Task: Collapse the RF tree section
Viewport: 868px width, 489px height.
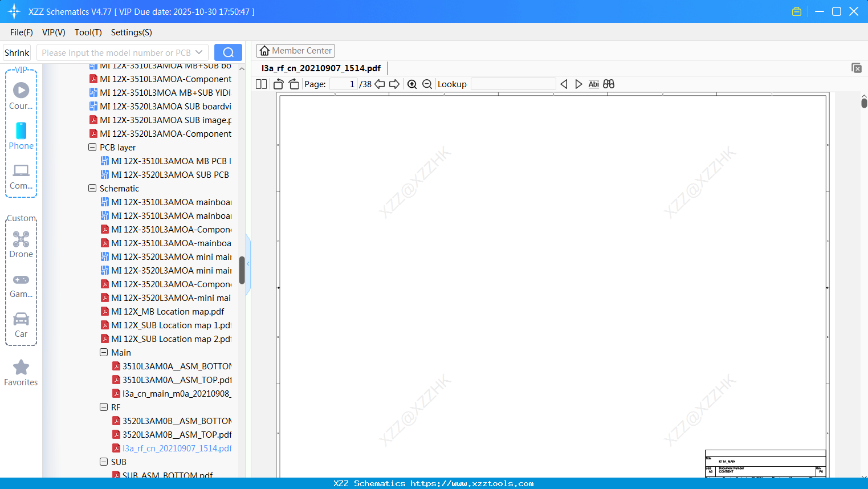Action: 104,407
